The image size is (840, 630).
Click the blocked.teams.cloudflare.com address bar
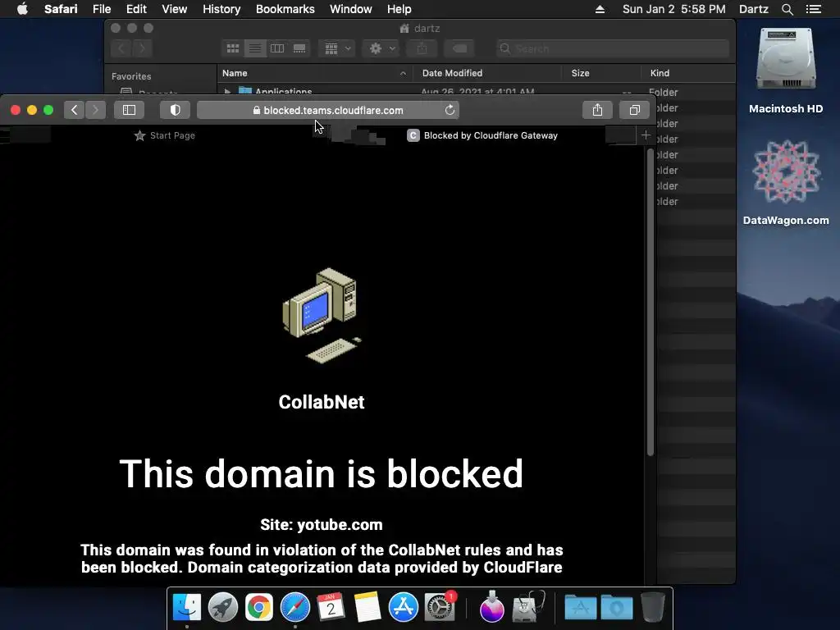[x=328, y=111]
